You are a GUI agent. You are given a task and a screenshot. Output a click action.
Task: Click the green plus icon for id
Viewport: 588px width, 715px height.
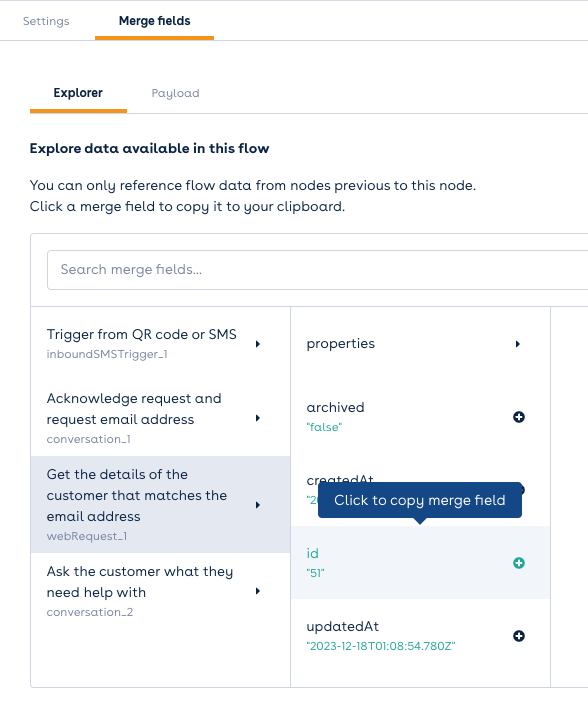(x=519, y=563)
